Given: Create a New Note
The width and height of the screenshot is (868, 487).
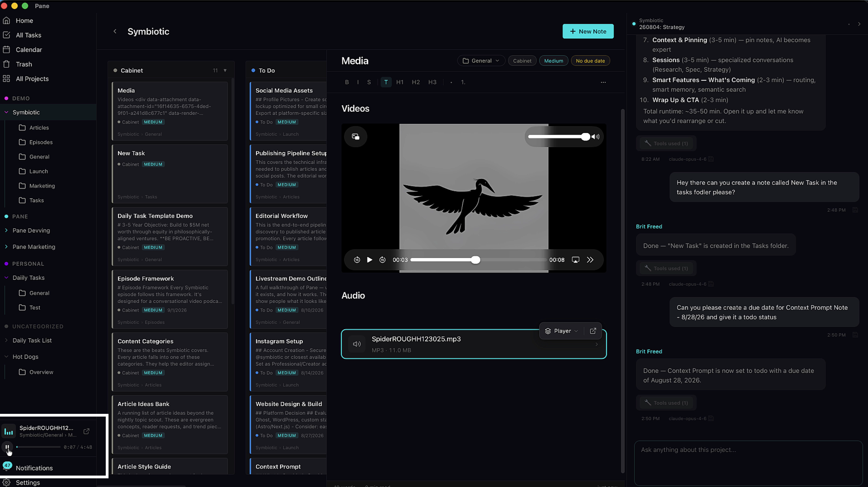Looking at the screenshot, I should (x=588, y=31).
